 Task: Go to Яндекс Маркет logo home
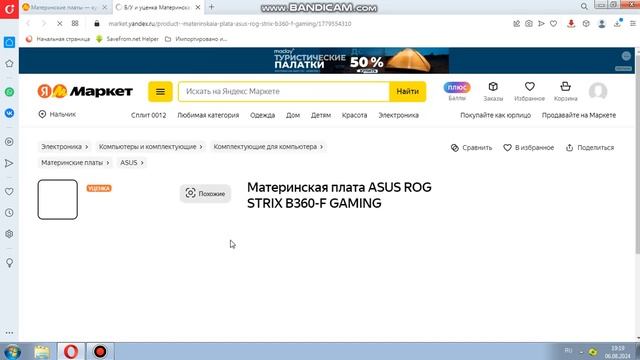click(85, 91)
